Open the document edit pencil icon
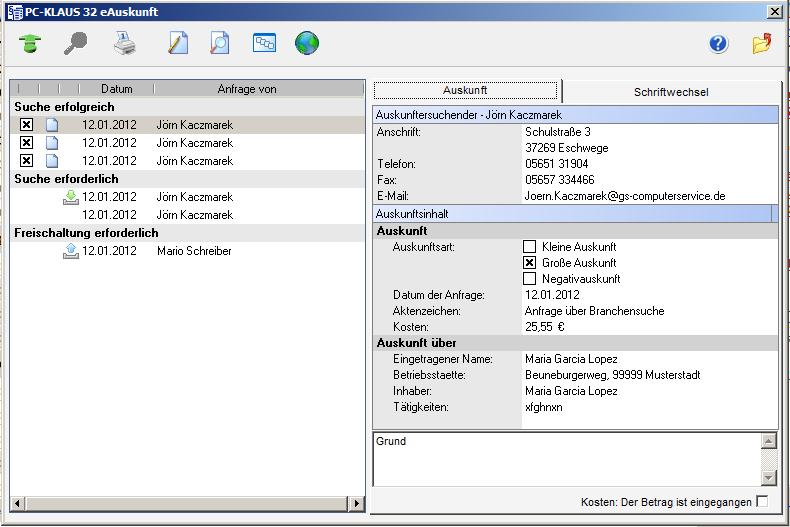Image resolution: width=790 pixels, height=527 pixels. (177, 44)
